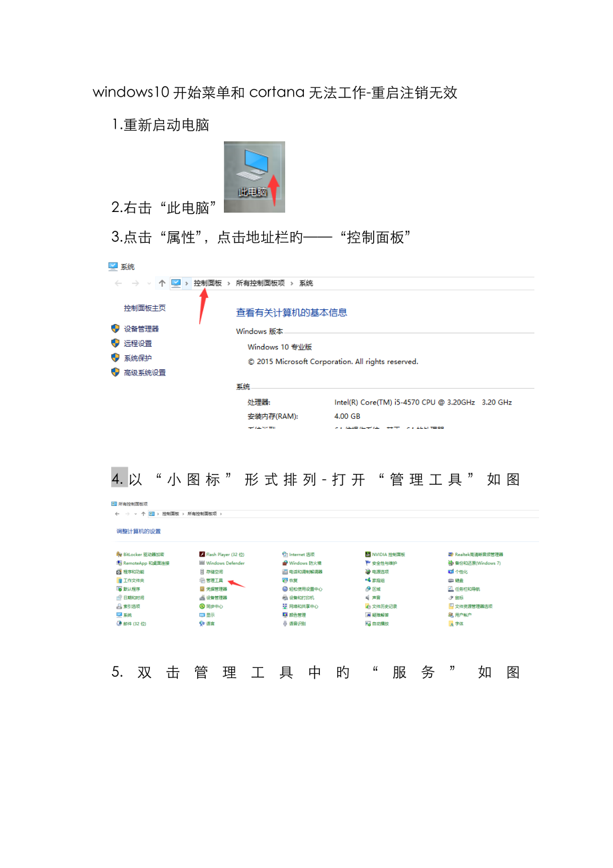Click 所有控制面板项 breadcrumb in System window
Screen dimensions: 613x868
coord(260,283)
